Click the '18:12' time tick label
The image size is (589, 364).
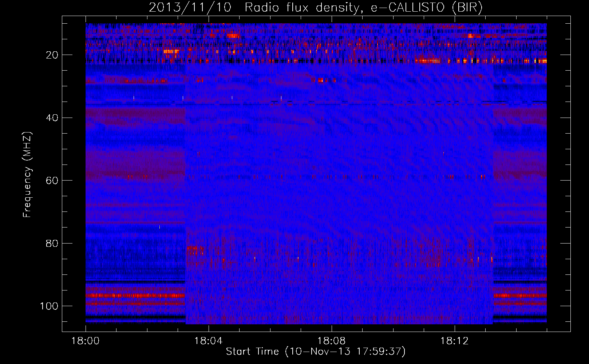tap(455, 341)
